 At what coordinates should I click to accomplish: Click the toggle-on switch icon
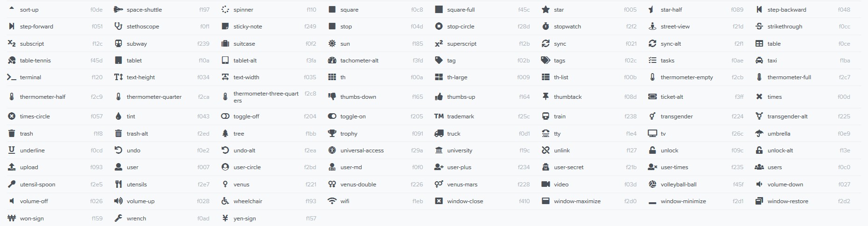pos(332,116)
